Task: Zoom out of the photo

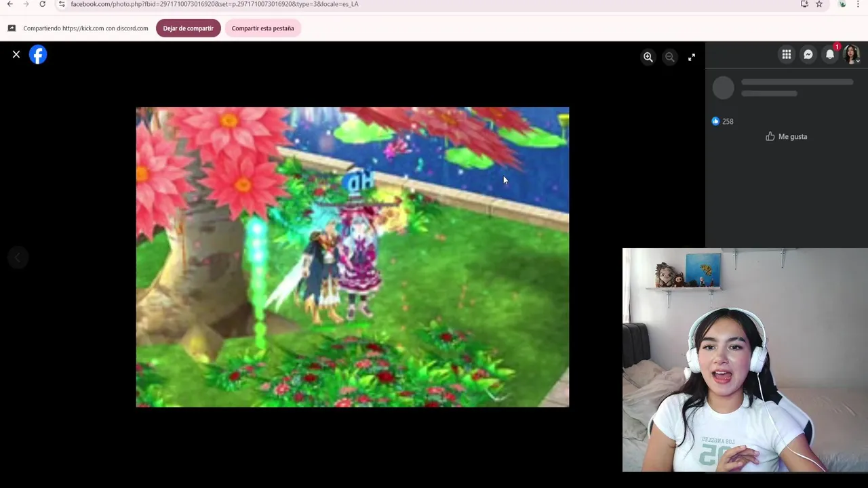Action: click(670, 58)
